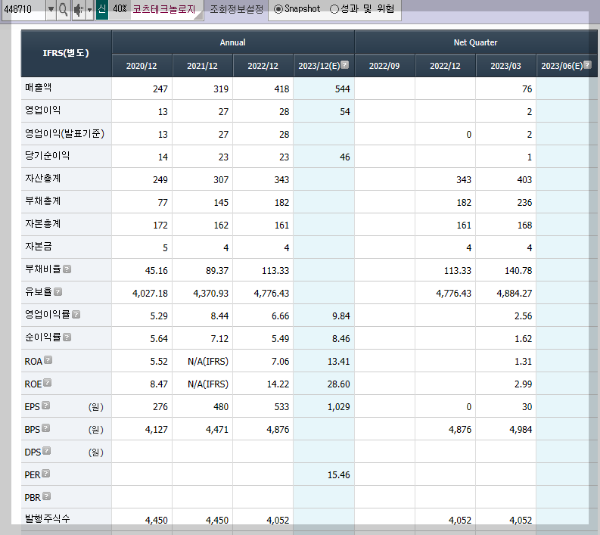Click the stock name 코츠테크놀로지
This screenshot has width=600, height=535.
tap(164, 9)
